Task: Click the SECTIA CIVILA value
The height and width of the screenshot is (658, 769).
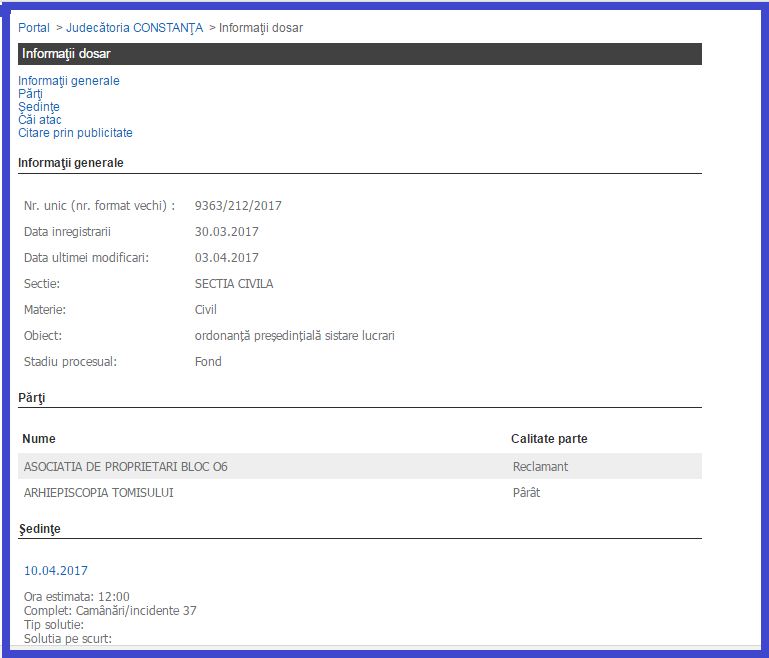Action: [234, 284]
